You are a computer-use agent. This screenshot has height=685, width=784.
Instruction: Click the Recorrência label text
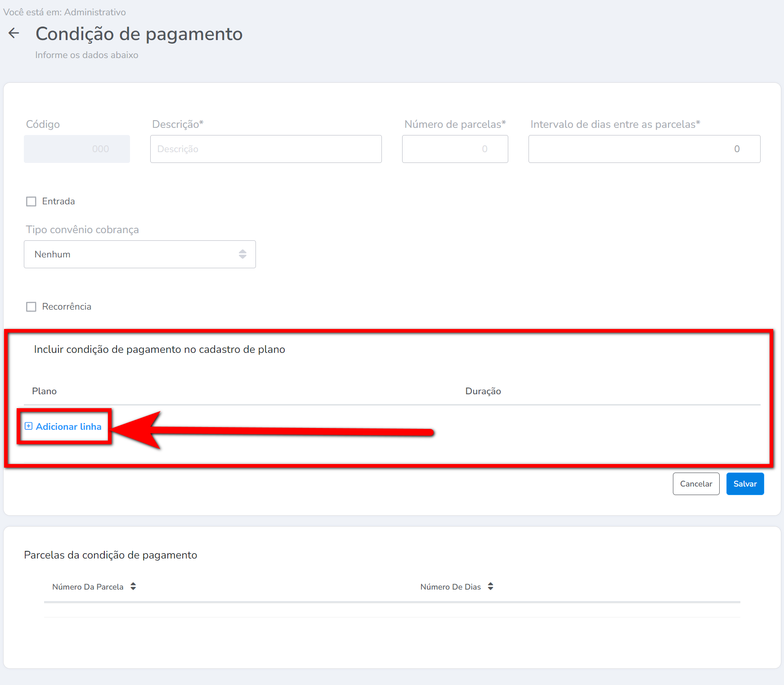(x=67, y=306)
